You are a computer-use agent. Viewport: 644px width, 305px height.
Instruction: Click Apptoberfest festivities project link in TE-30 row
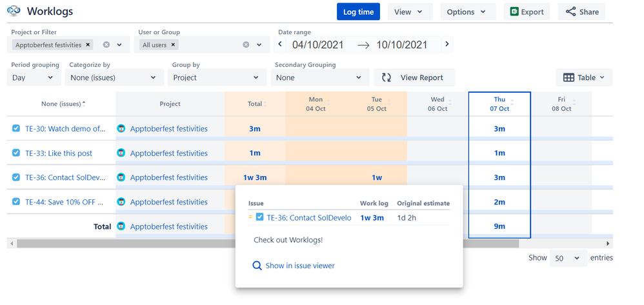(169, 128)
